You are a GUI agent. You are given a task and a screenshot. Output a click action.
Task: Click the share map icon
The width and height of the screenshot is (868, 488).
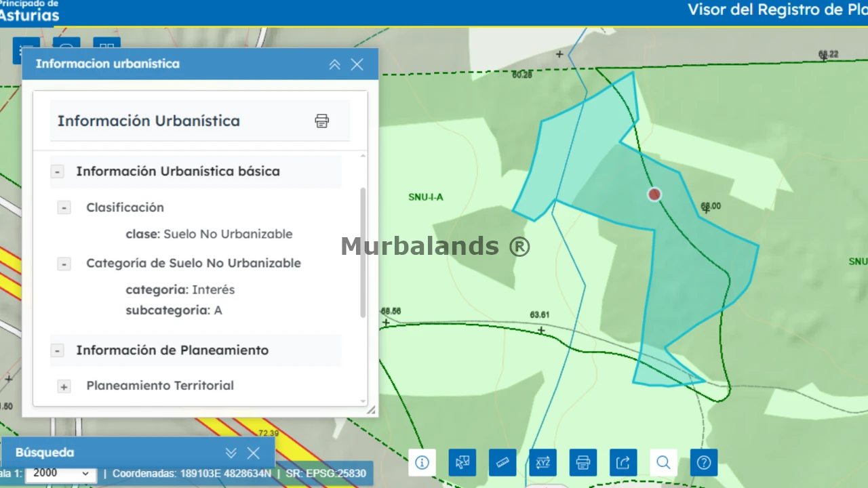(623, 462)
